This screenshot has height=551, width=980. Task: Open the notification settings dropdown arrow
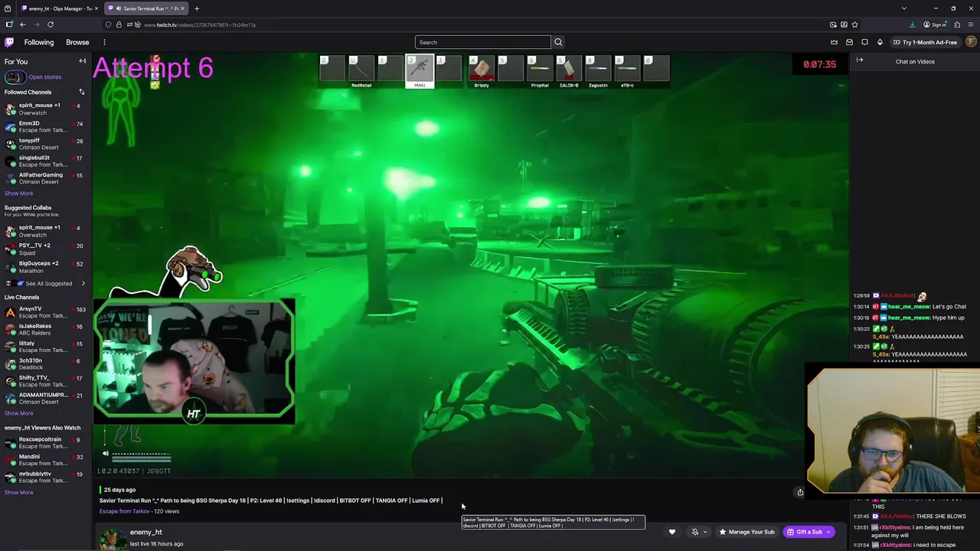(x=705, y=532)
